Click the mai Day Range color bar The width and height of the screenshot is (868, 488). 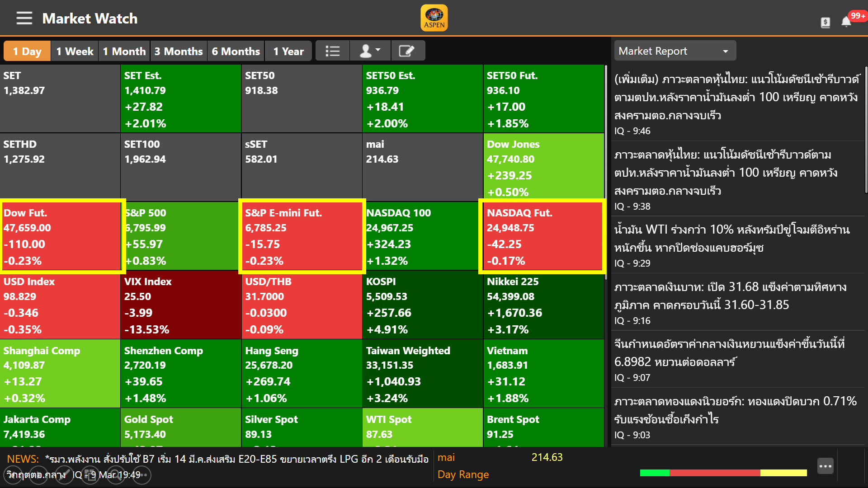pyautogui.click(x=723, y=473)
